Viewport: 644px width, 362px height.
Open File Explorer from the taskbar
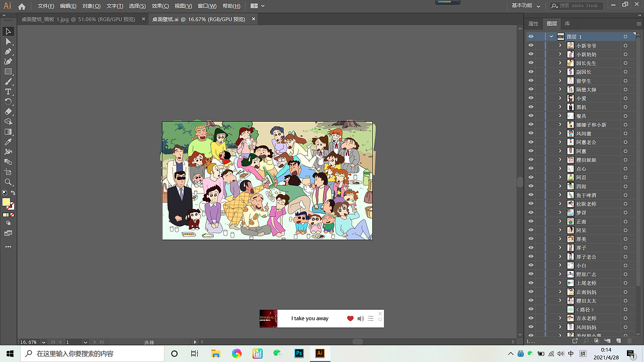216,353
